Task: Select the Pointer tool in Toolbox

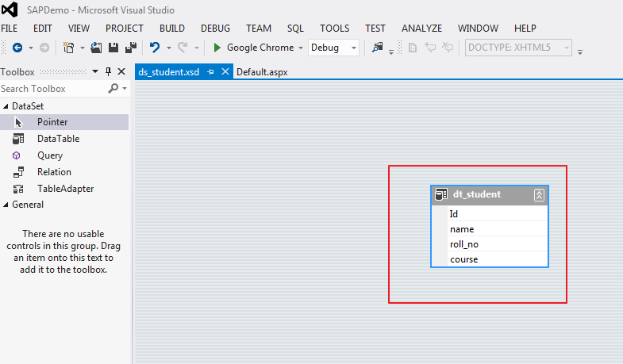Action: point(64,122)
